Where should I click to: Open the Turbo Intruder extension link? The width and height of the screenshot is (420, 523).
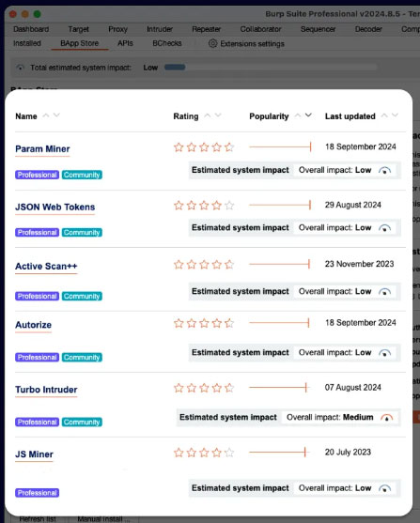pos(46,390)
